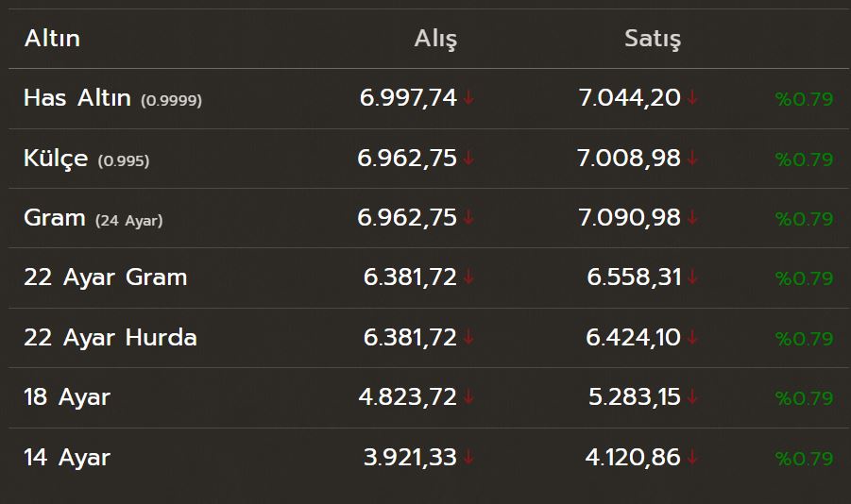851x504 pixels.
Task: Open the Külçe (0.995) row label
Action: pyautogui.click(x=86, y=158)
